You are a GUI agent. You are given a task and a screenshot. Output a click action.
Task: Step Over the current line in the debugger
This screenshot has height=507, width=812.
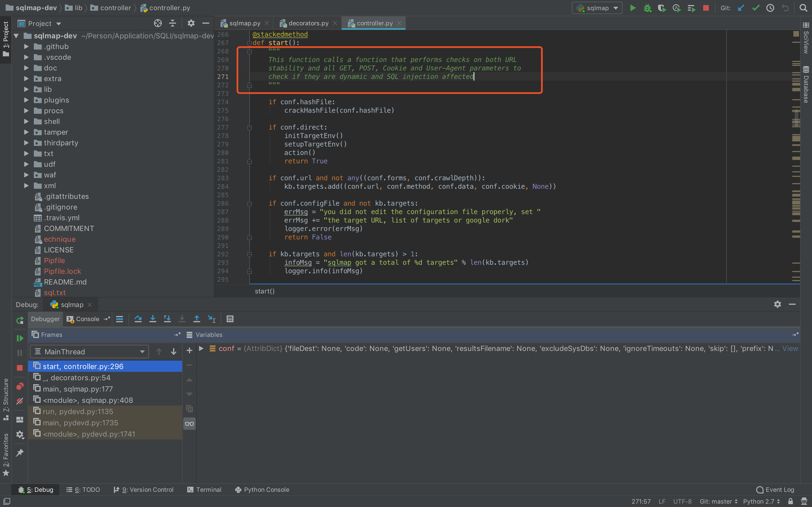[x=138, y=319]
